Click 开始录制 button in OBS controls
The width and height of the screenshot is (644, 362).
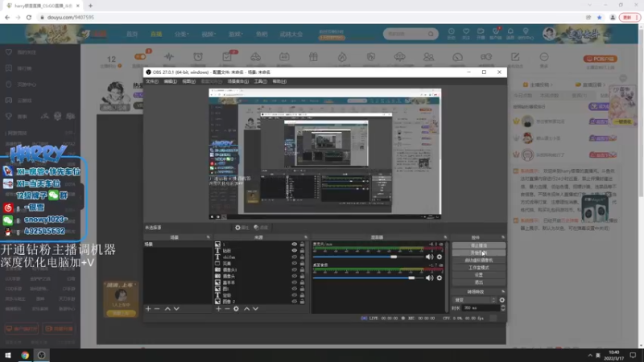coord(479,253)
